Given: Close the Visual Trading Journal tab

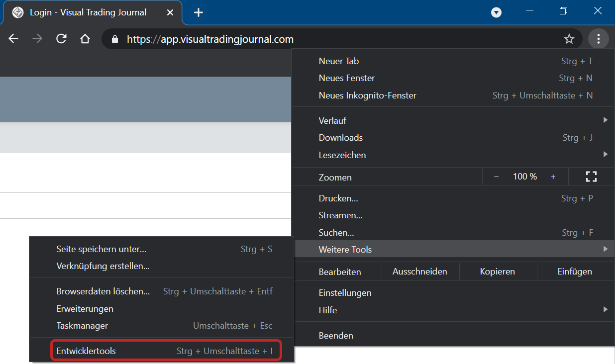Looking at the screenshot, I should (170, 12).
